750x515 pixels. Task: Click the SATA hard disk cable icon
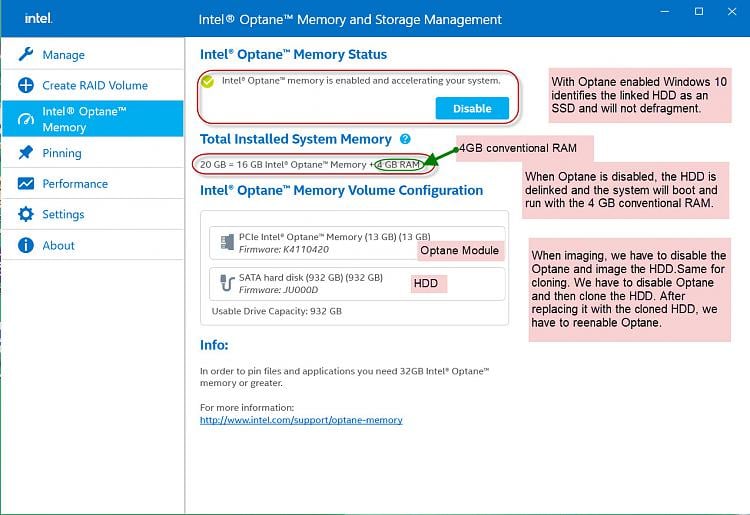click(227, 283)
